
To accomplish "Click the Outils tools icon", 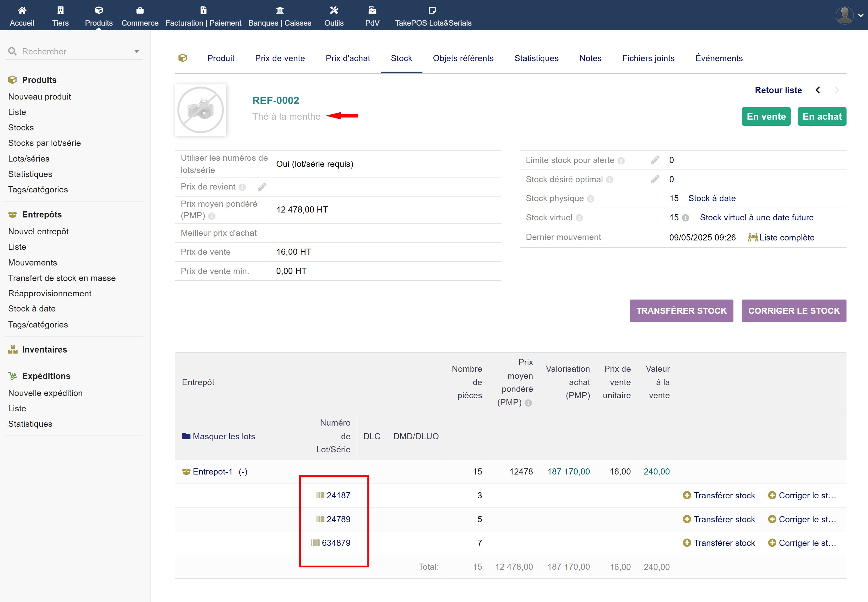I will tap(334, 10).
